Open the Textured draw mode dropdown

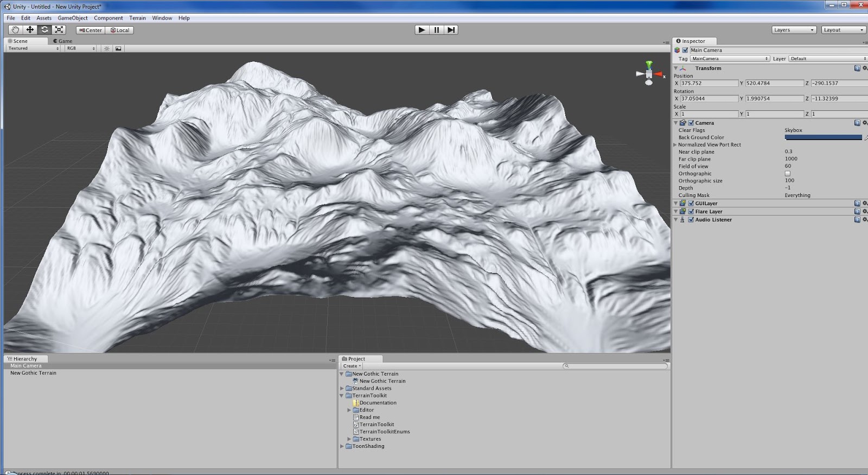click(34, 48)
